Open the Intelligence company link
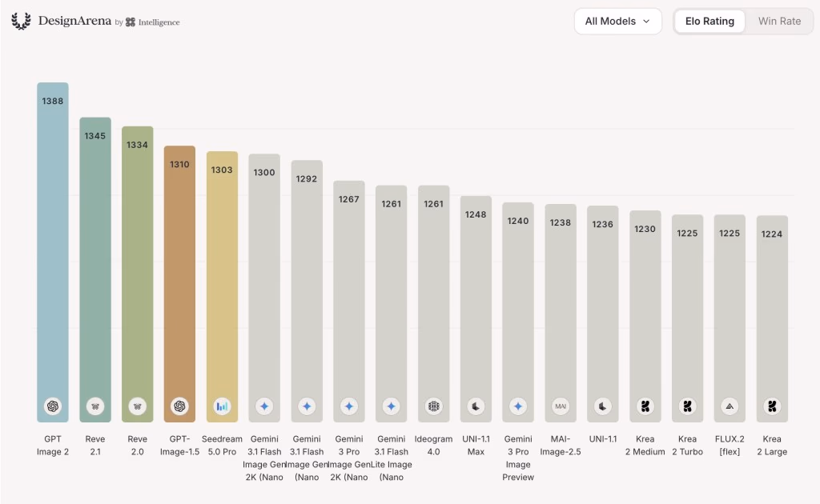The image size is (820, 504). pyautogui.click(x=153, y=22)
